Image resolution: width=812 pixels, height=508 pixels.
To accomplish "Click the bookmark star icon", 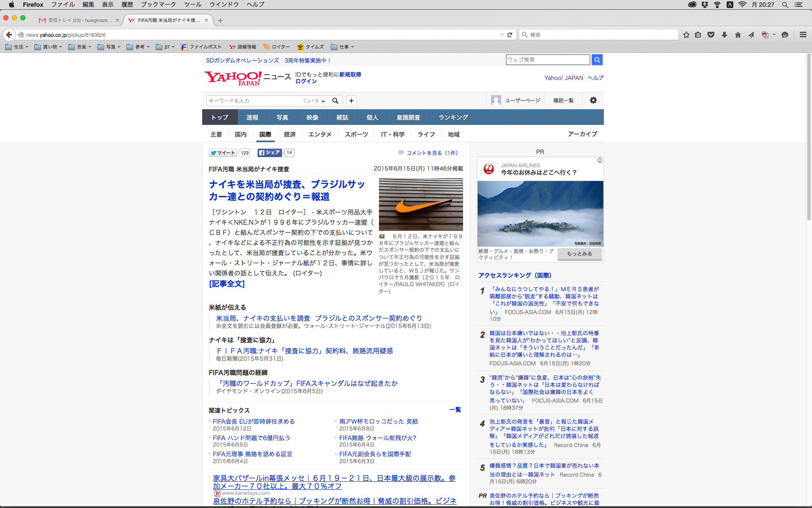I will click(x=686, y=35).
